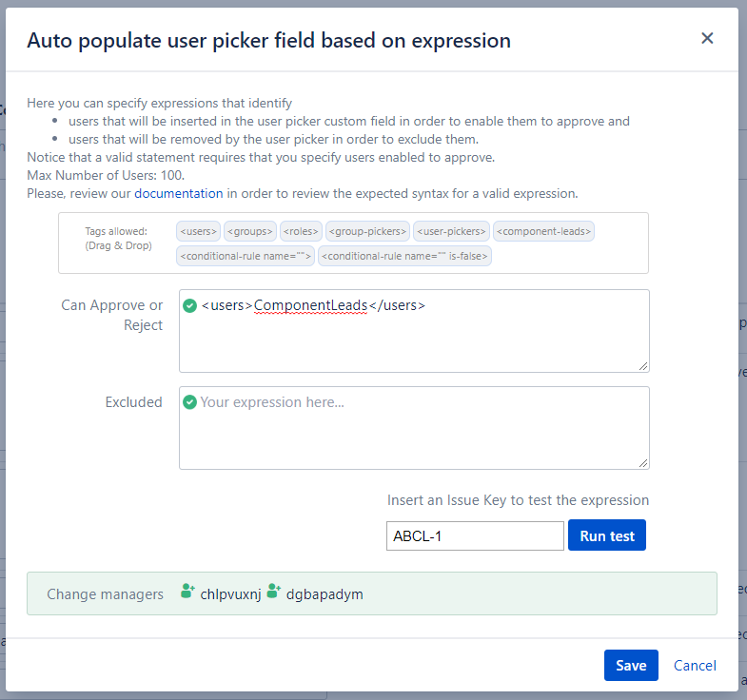Open the documentation link
Screen dimensions: 747x700
(178, 193)
